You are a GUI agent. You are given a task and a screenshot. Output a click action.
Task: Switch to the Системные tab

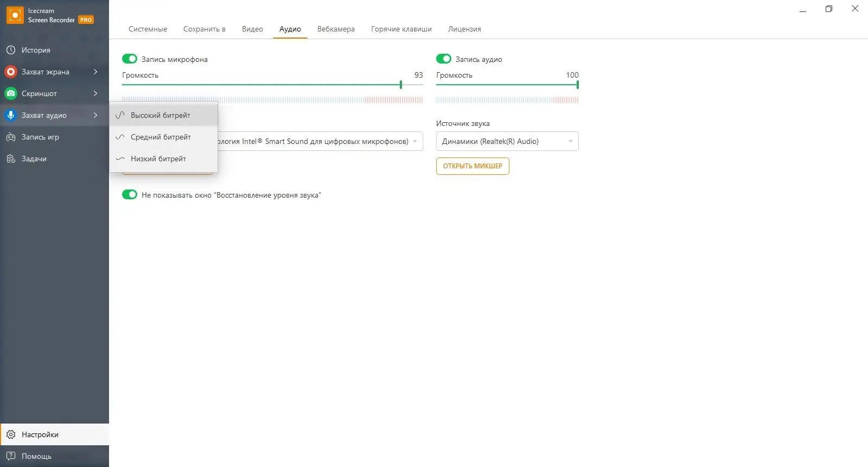point(148,29)
